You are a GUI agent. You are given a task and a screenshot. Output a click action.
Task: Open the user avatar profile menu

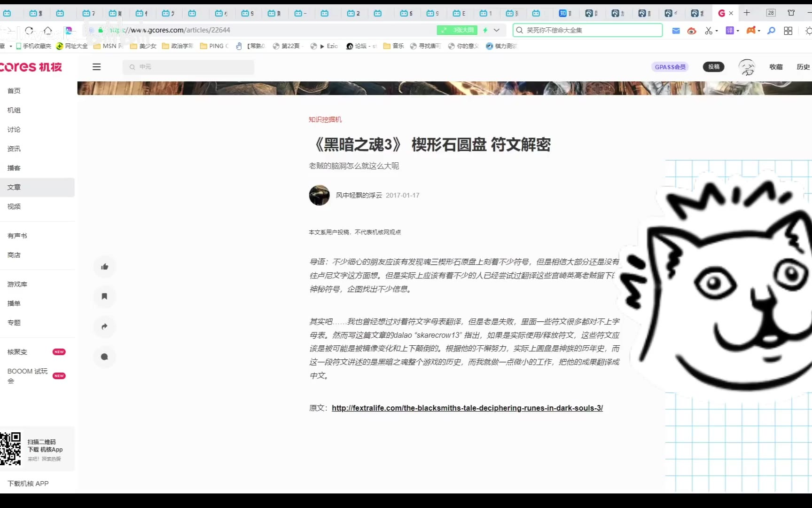(x=747, y=67)
